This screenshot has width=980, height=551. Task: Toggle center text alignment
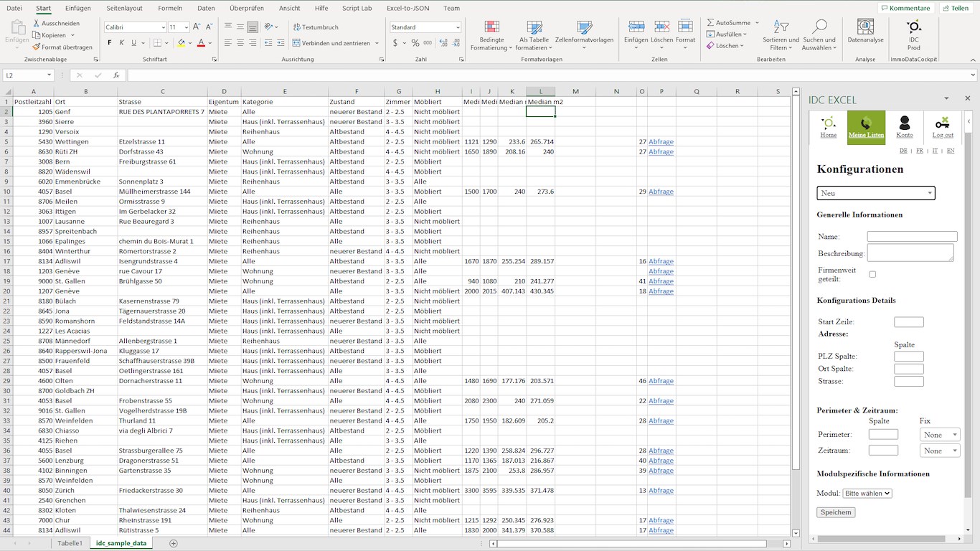(240, 43)
